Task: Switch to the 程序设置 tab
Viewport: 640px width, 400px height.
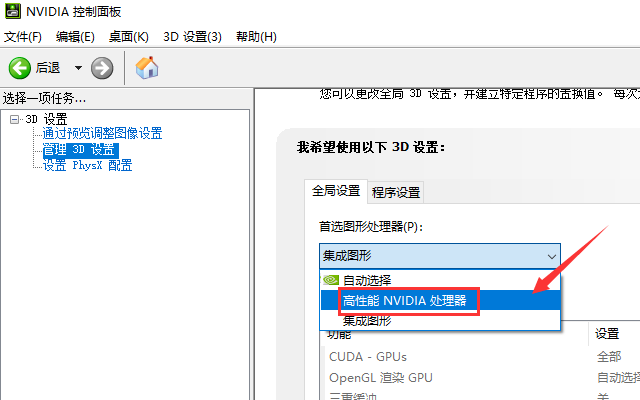Action: pos(396,192)
